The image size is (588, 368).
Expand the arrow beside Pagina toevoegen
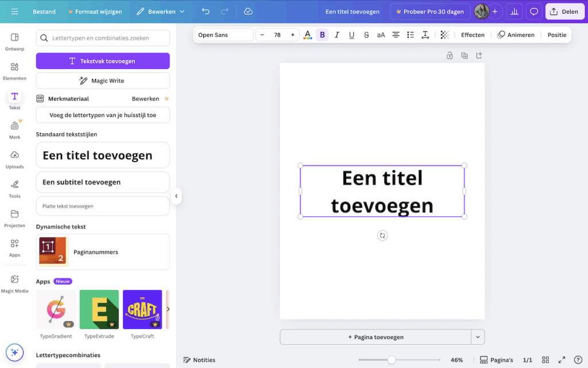pyautogui.click(x=478, y=337)
